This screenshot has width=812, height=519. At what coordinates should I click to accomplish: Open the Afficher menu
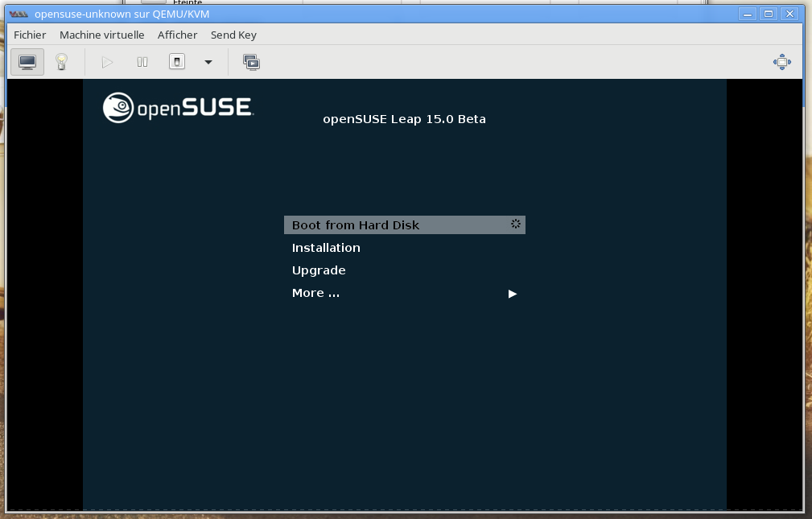tap(177, 35)
